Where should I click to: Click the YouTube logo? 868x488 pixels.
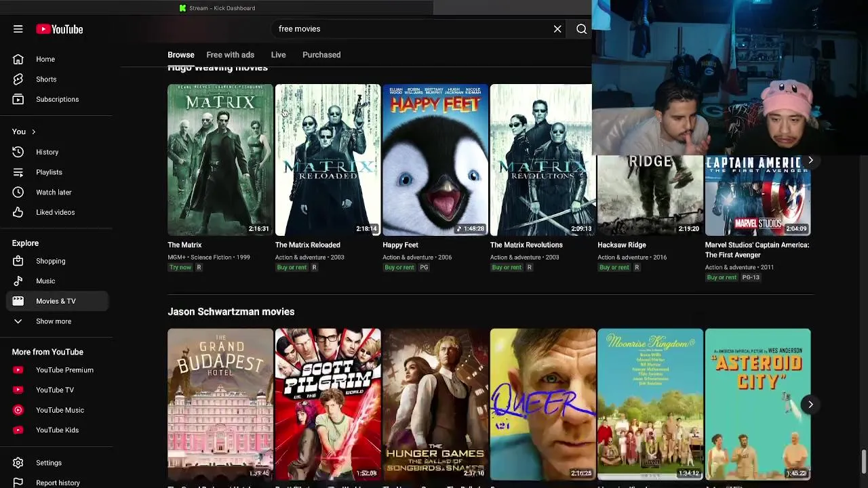pos(60,29)
